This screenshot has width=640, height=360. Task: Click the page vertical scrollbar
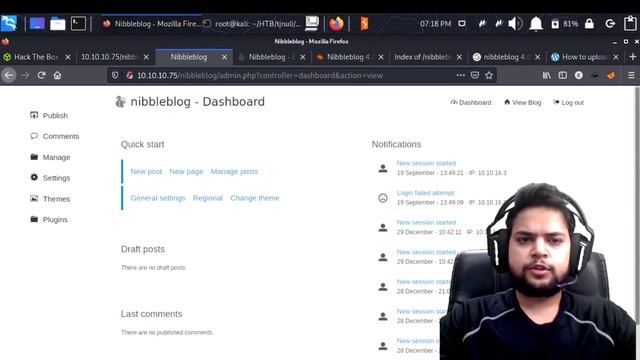pos(637,206)
